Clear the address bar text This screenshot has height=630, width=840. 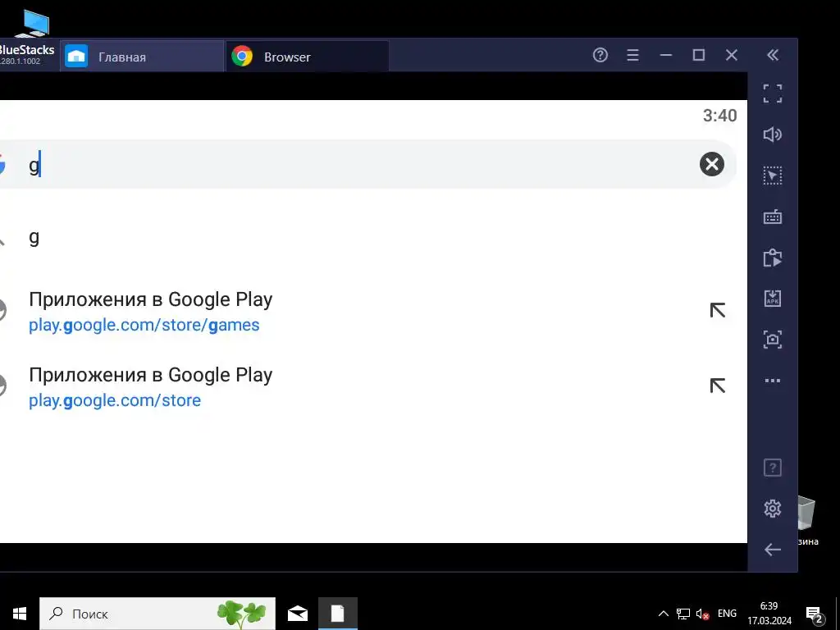coord(712,164)
